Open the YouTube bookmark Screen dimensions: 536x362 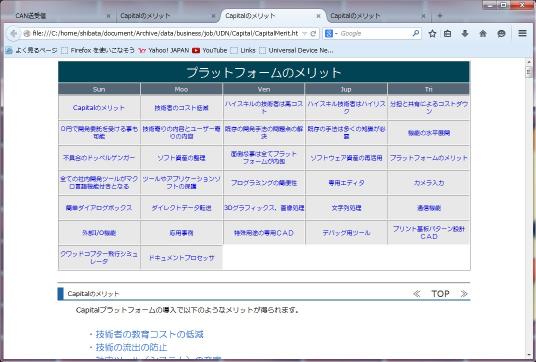pyautogui.click(x=210, y=51)
